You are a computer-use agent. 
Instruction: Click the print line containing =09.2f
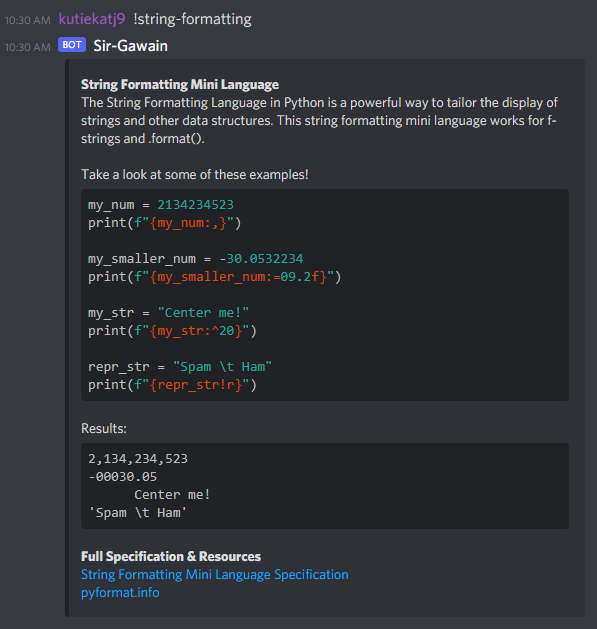(214, 277)
